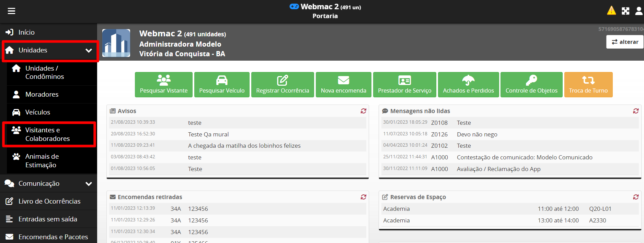Refresh the Encomendas retiradas panel

pyautogui.click(x=363, y=197)
